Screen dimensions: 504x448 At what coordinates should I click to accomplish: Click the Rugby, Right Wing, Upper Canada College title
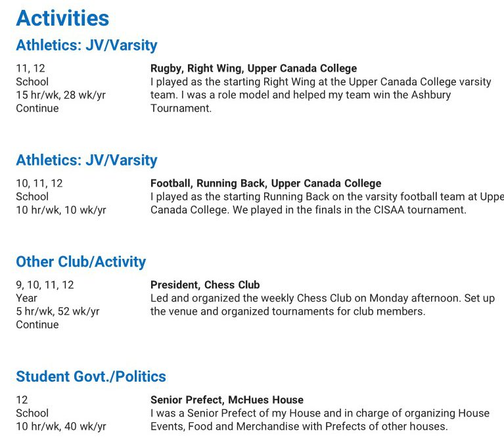tap(254, 68)
